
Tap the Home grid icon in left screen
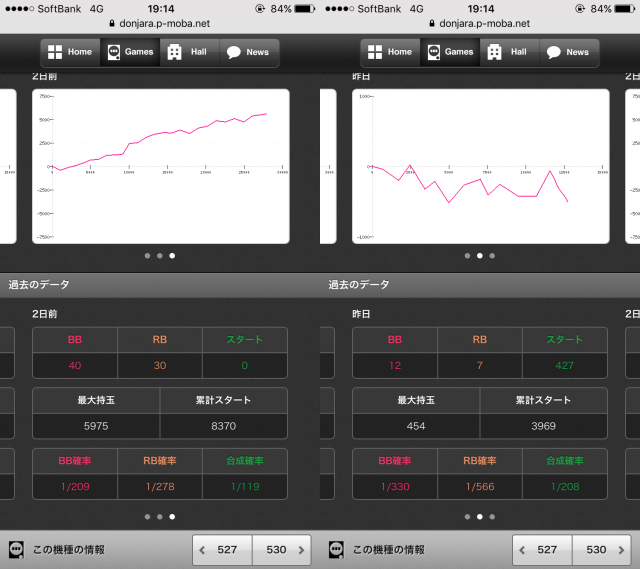[55, 52]
